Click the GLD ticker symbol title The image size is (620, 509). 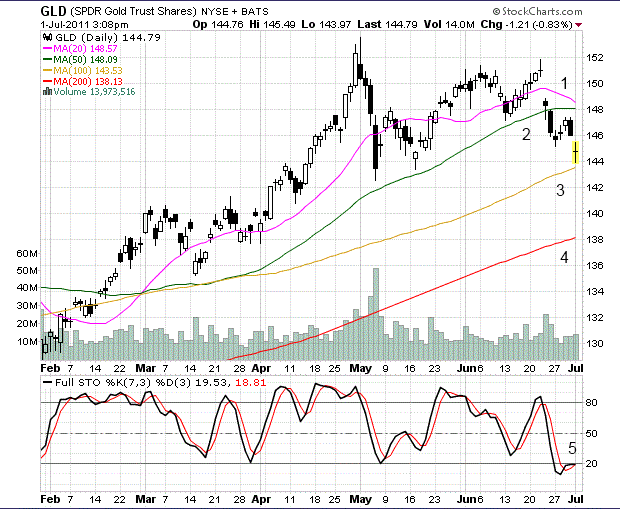(54, 9)
